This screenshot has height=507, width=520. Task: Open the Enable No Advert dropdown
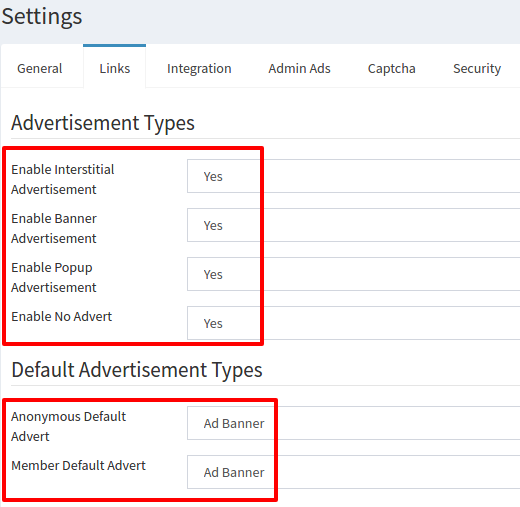(353, 323)
